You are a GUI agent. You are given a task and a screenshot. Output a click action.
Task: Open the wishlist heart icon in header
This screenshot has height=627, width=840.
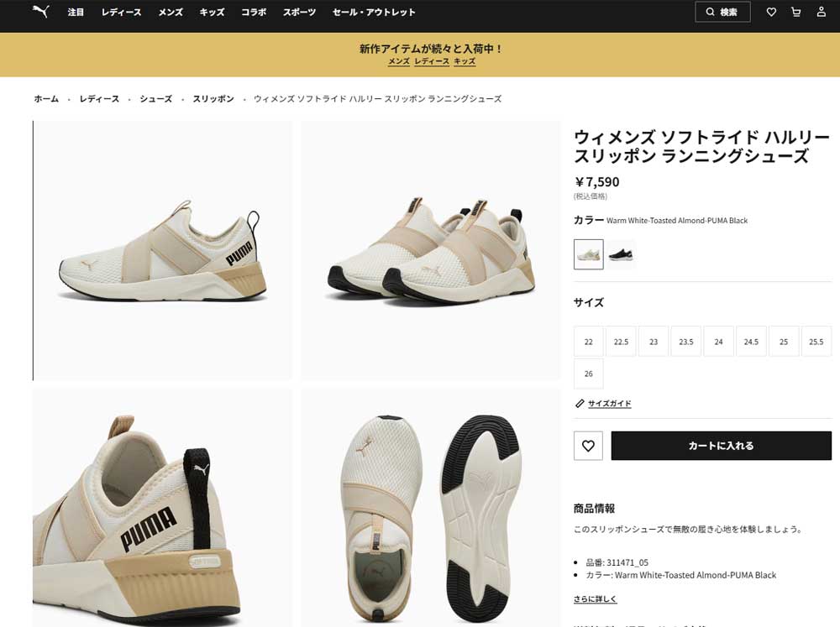[x=771, y=12]
